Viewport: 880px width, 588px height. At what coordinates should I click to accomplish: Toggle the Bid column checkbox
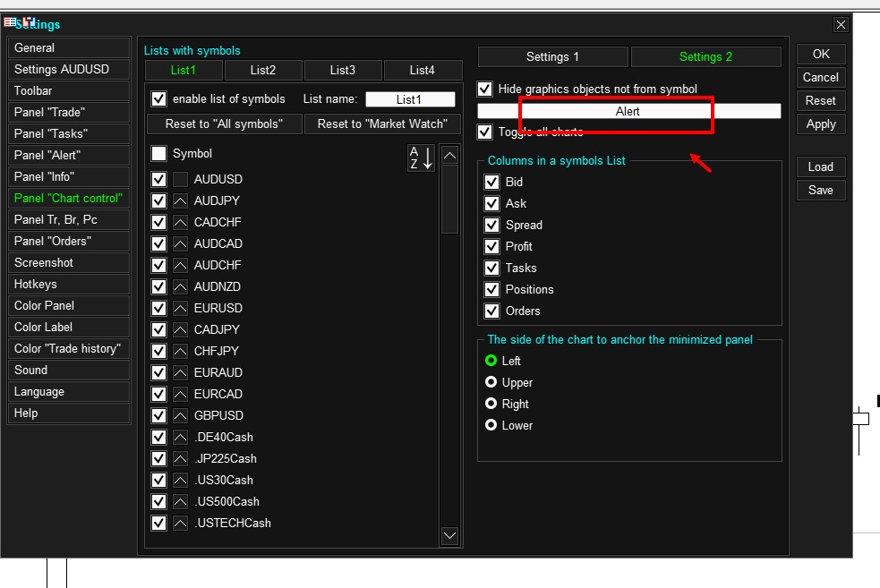tap(491, 183)
